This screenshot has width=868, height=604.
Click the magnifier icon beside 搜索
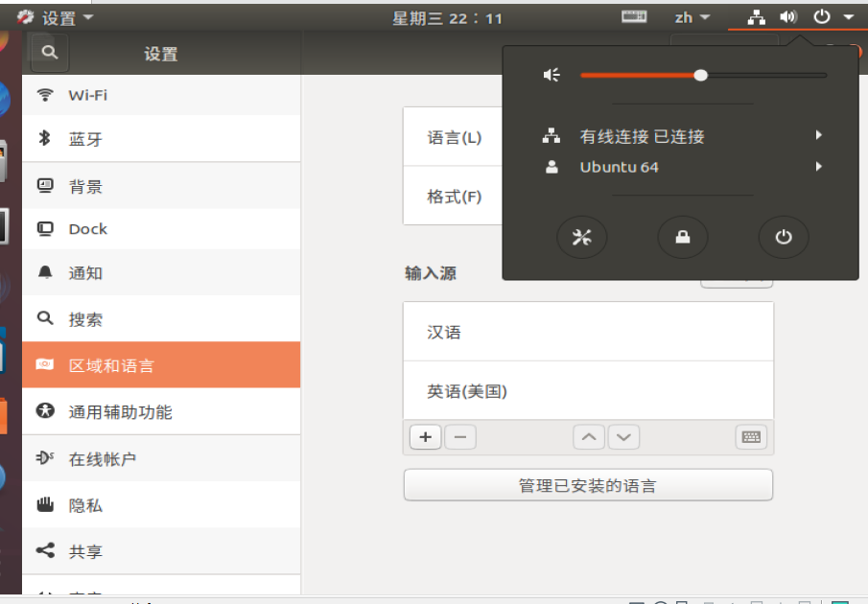45,318
